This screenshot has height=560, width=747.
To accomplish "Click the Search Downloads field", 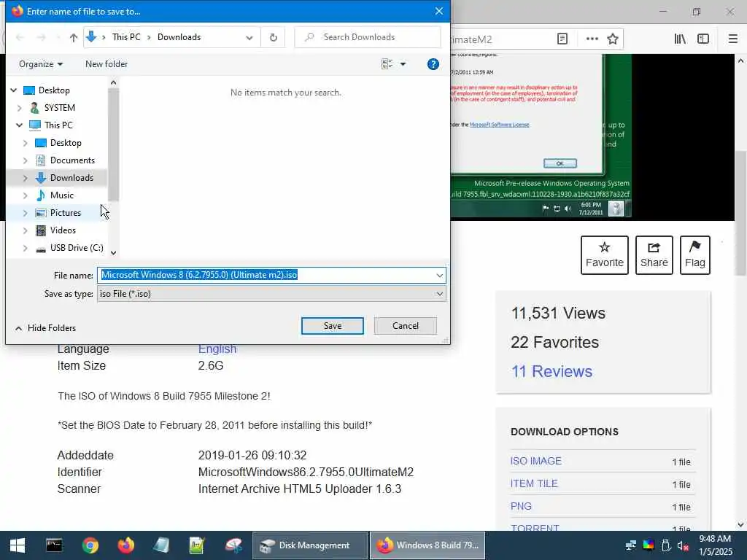I will pyautogui.click(x=368, y=37).
